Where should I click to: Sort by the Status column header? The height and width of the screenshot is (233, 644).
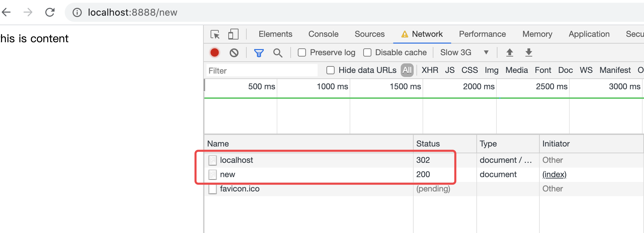(445, 144)
